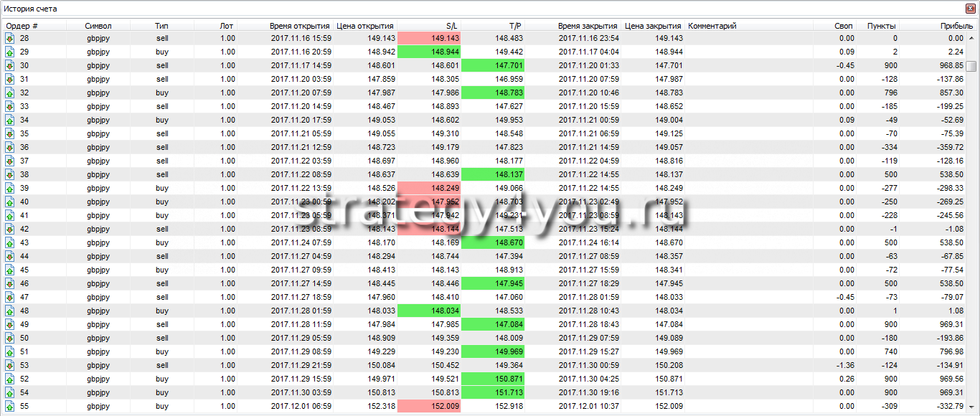Click the vertical scrollbar thumb on the right

click(x=971, y=67)
